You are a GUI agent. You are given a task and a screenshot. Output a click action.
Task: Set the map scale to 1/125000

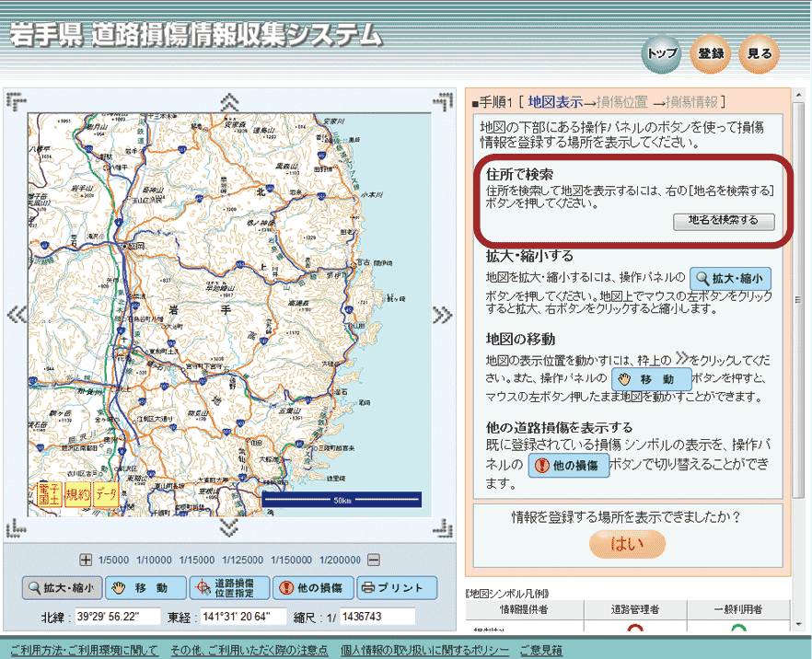[242, 561]
